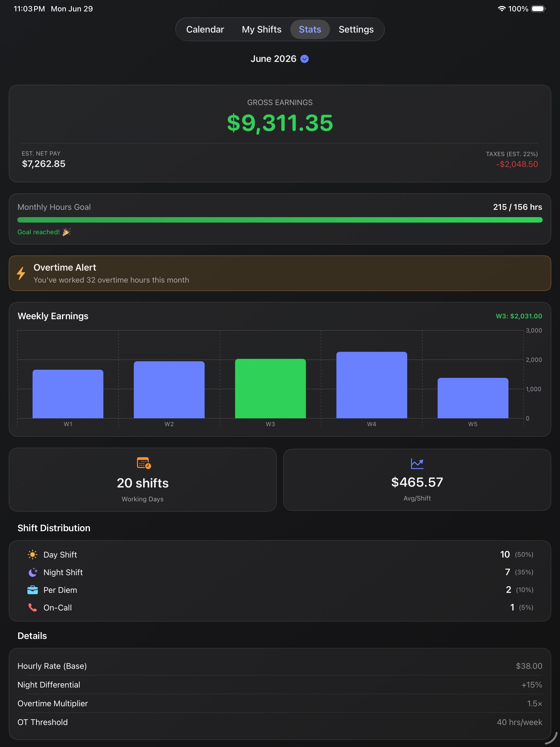The image size is (560, 747).
Task: Click the +15% night differential value
Action: [x=532, y=685]
